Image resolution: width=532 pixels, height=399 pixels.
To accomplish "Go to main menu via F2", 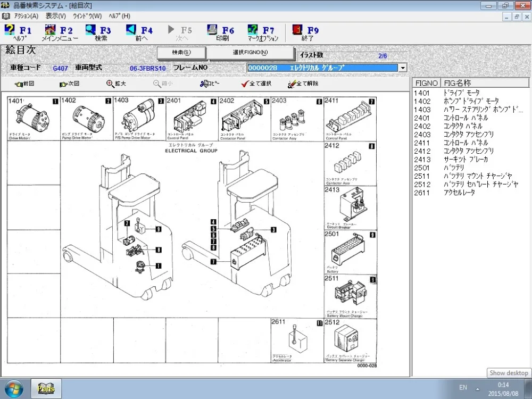I will [x=60, y=32].
